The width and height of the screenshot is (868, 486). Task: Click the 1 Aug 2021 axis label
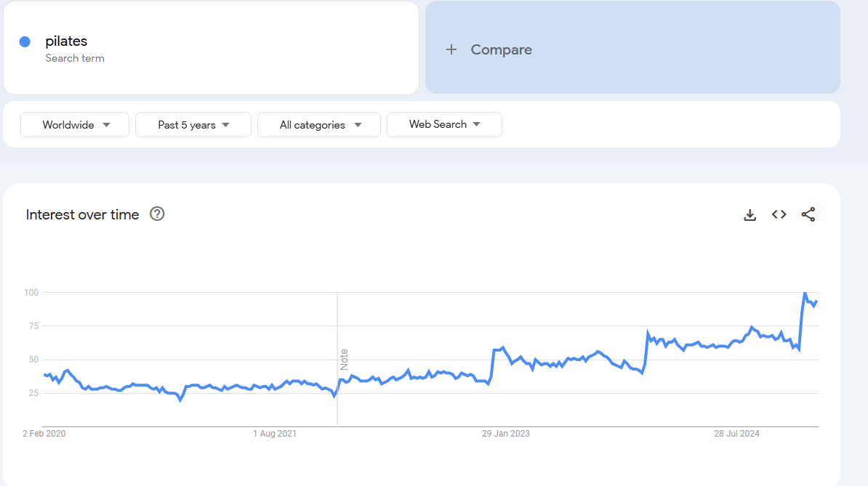tap(275, 434)
